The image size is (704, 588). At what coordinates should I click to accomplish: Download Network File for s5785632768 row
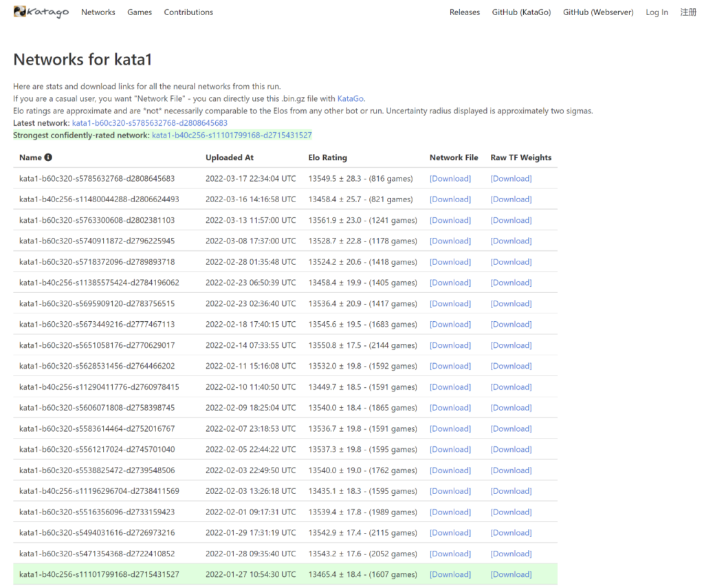[x=450, y=178]
